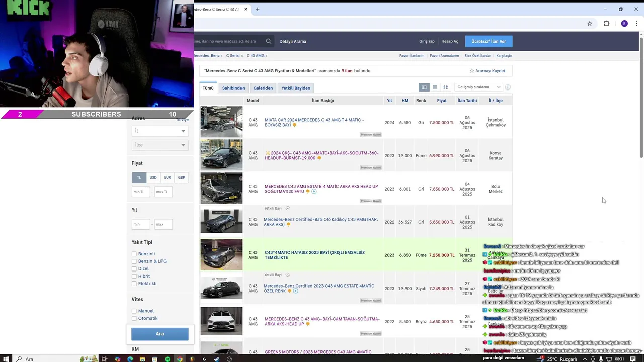Open File Explorer from the taskbar

142,359
